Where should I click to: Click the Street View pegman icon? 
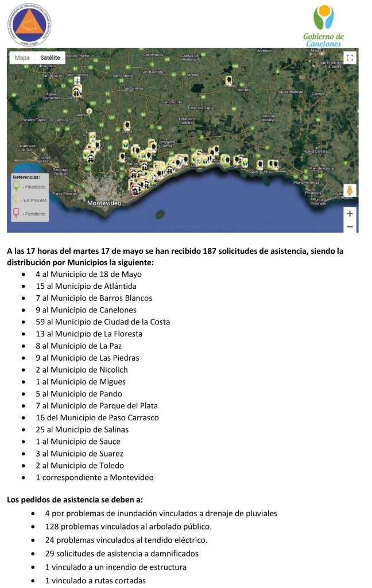tap(350, 189)
